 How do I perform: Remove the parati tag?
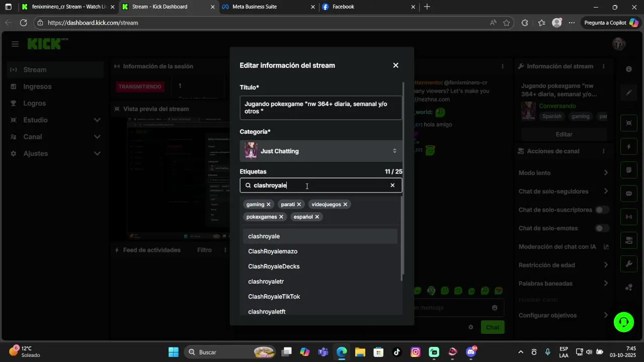(299, 205)
